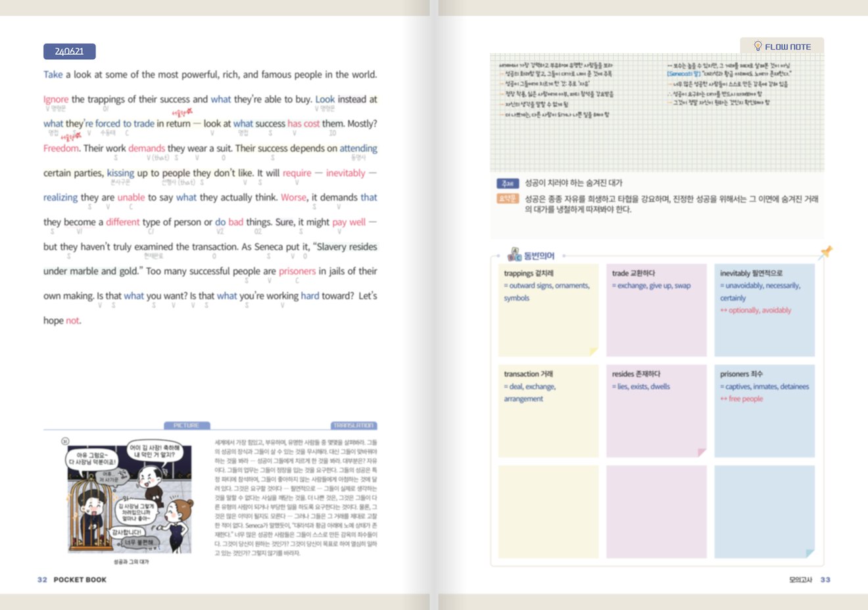Viewport: 868px width, 610px height.
Task: Click the topic line '성공이 치러야 하는 숨겨진 대가'
Action: (573, 183)
